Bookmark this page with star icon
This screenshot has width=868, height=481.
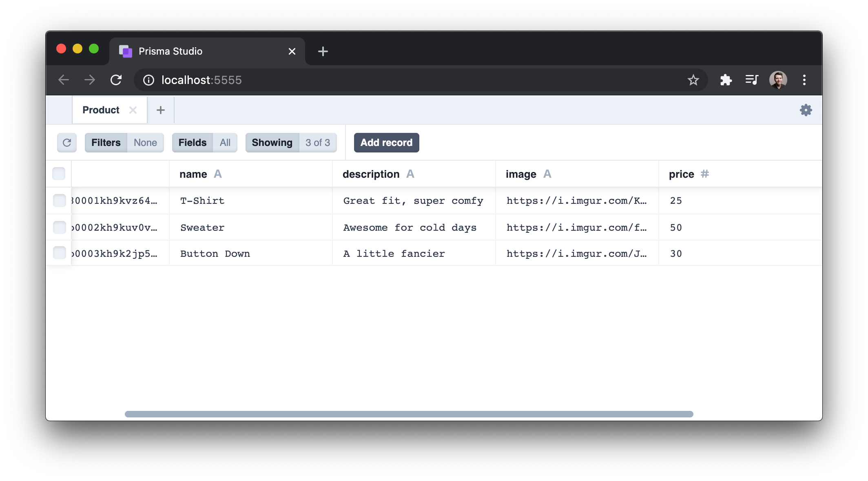(693, 80)
